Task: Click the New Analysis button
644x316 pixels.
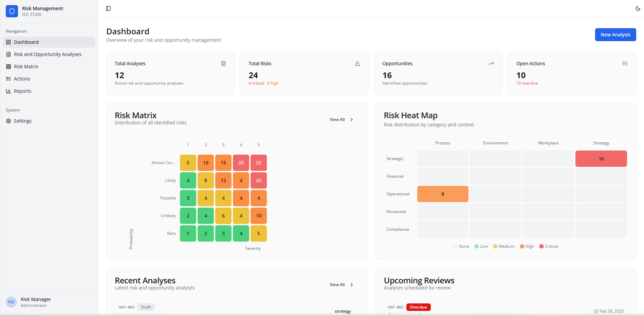Action: point(615,34)
